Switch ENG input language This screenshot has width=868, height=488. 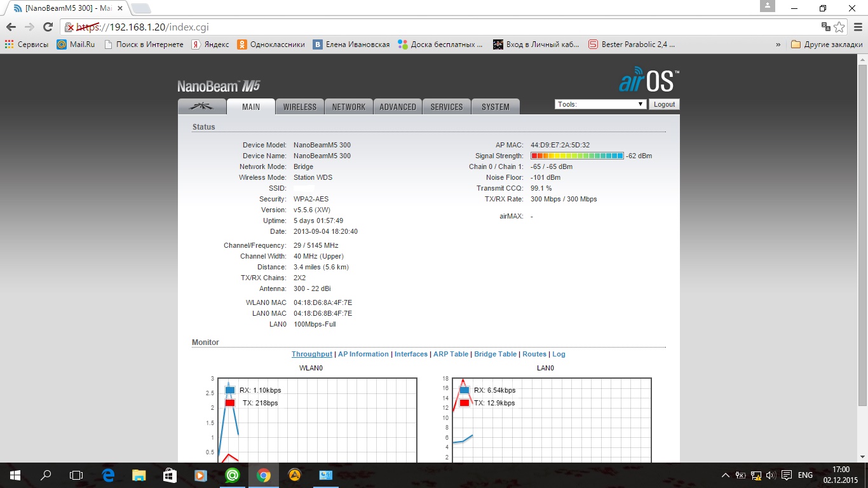(x=805, y=475)
